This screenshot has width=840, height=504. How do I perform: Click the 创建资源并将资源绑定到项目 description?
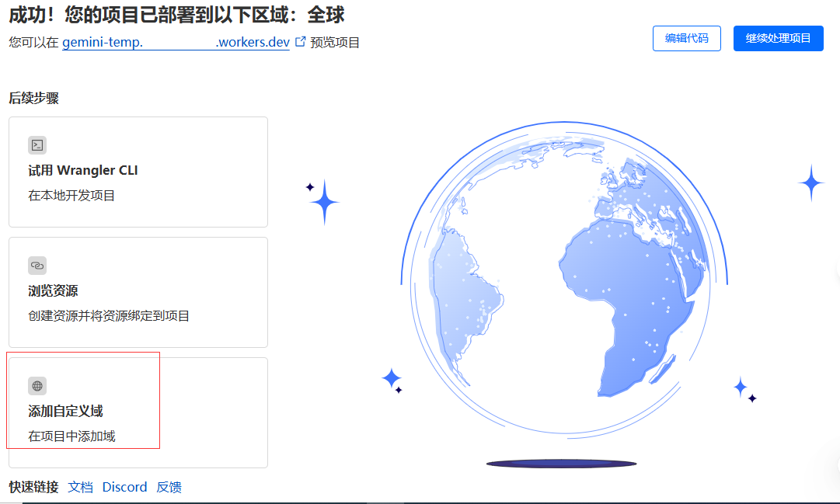(x=109, y=315)
